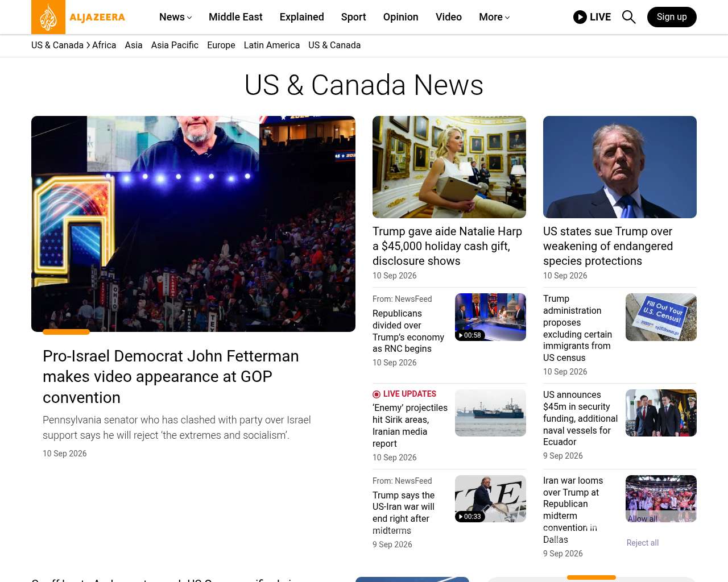The image size is (728, 582).
Task: Open Asia Pacific region link
Action: [175, 45]
